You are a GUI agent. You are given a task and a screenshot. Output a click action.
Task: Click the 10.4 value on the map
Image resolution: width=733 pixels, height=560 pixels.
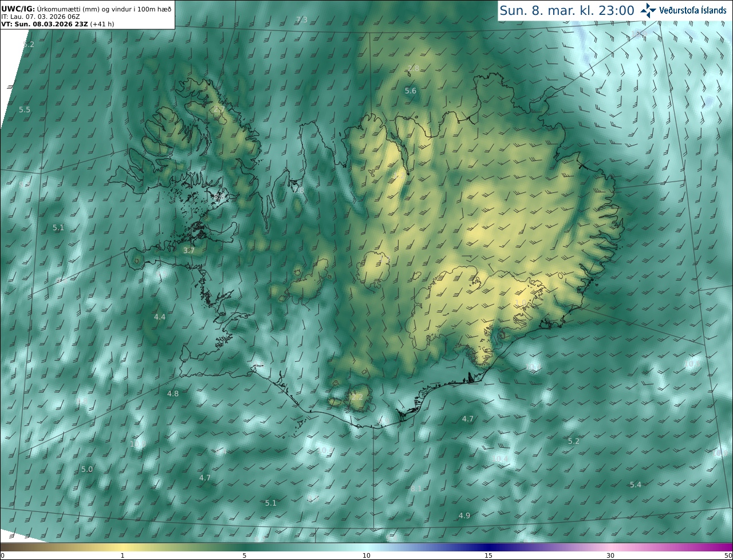pos(499,459)
